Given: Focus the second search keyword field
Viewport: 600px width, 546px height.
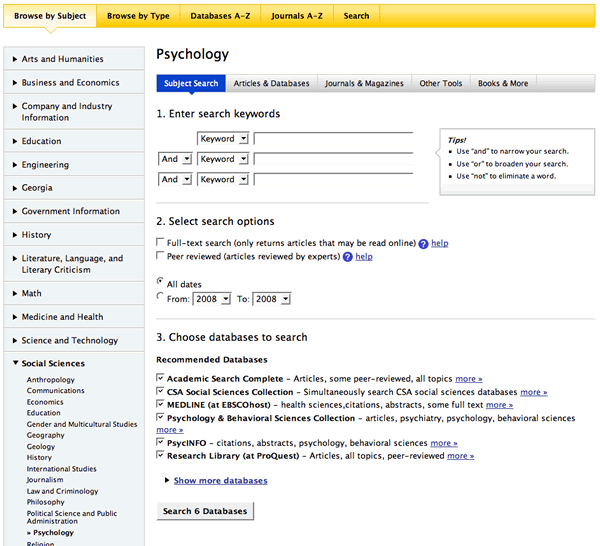Looking at the screenshot, I should coord(333,159).
